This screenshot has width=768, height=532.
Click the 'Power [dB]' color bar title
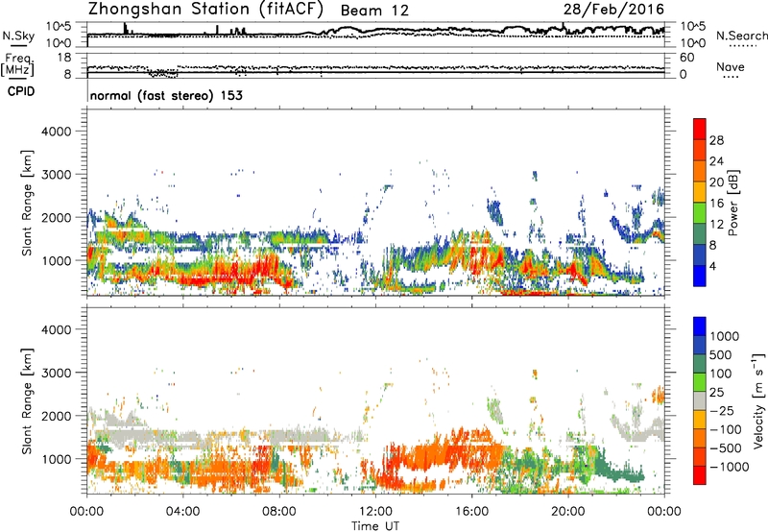coord(732,203)
